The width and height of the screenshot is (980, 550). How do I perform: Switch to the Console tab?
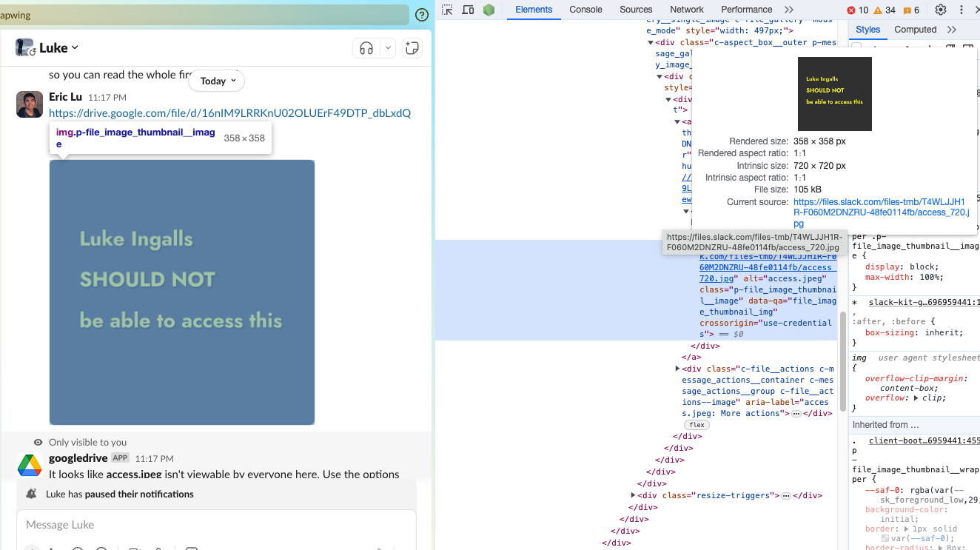pos(585,10)
